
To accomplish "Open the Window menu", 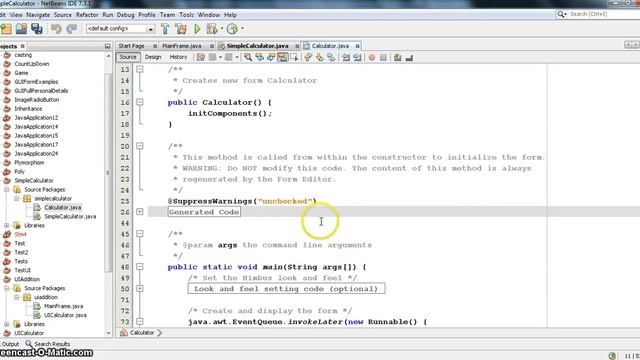I will [209, 15].
